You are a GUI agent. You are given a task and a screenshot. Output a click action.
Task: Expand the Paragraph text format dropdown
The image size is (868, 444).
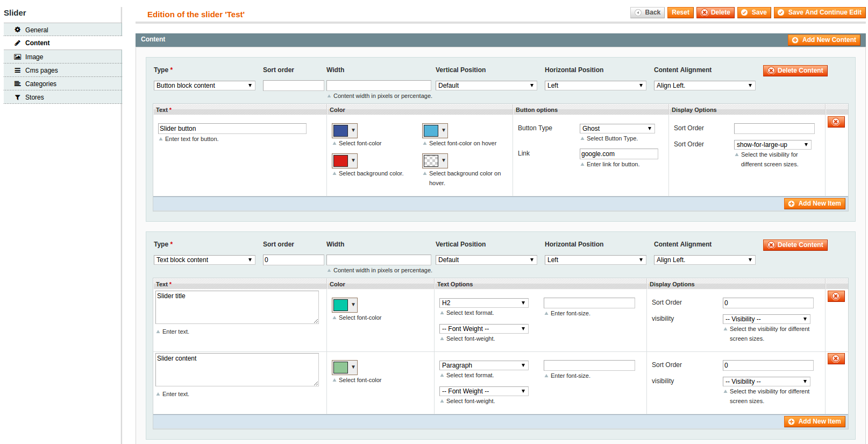point(484,365)
